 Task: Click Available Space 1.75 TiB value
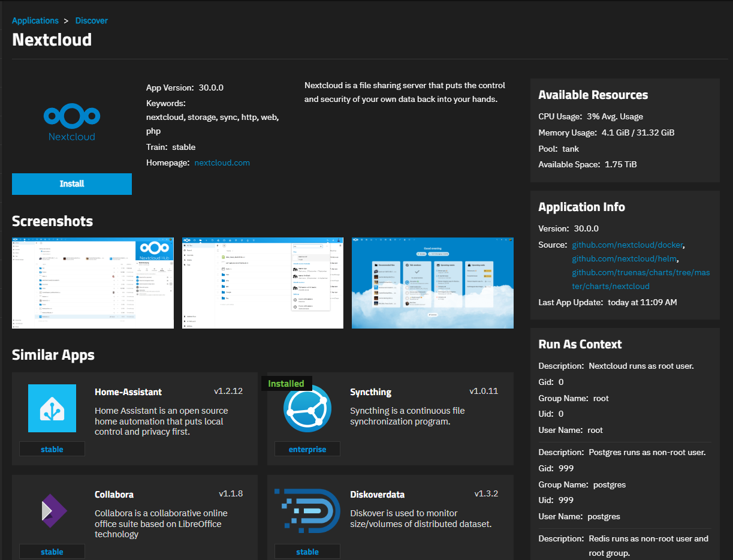point(621,164)
